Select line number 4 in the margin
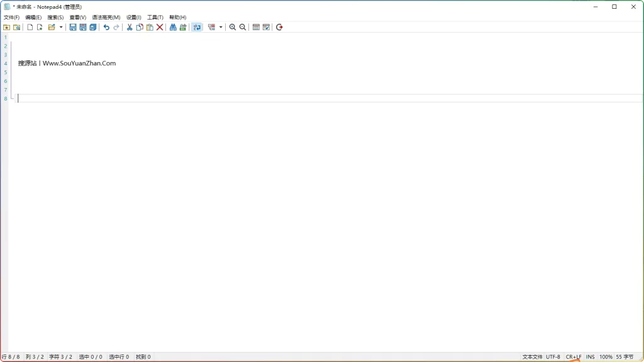The width and height of the screenshot is (644, 362). click(5, 63)
